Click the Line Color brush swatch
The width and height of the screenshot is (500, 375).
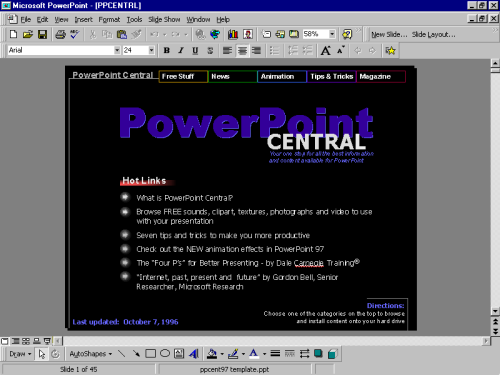coord(233,354)
